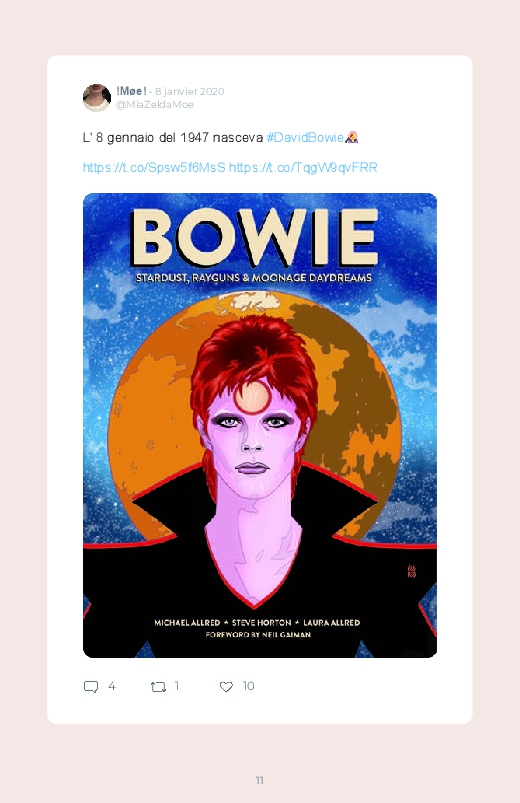Click the Foreword by Neil Gaiman text

click(258, 635)
